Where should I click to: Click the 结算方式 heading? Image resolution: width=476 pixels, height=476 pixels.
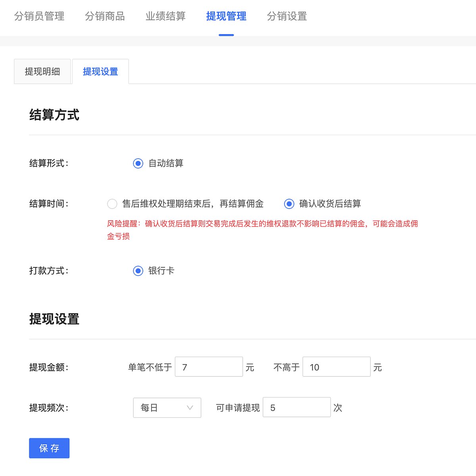tap(54, 115)
